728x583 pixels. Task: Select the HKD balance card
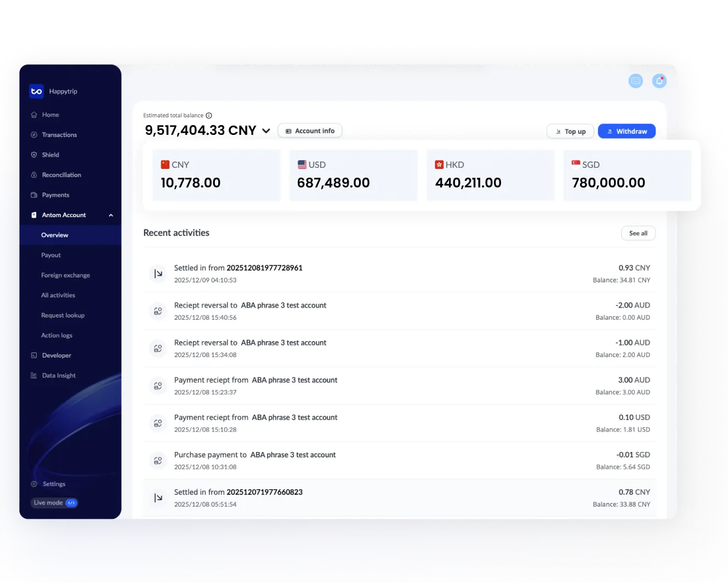click(x=491, y=176)
